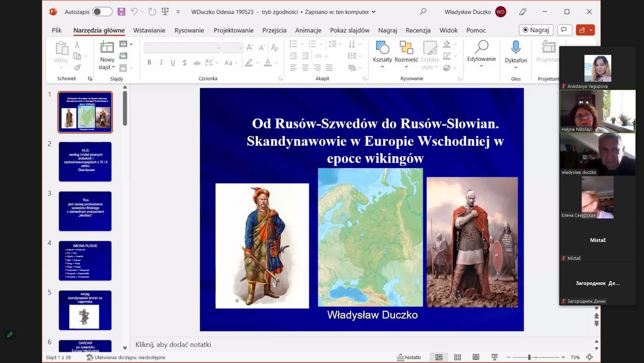Click the zoom slider in status bar

530,357
